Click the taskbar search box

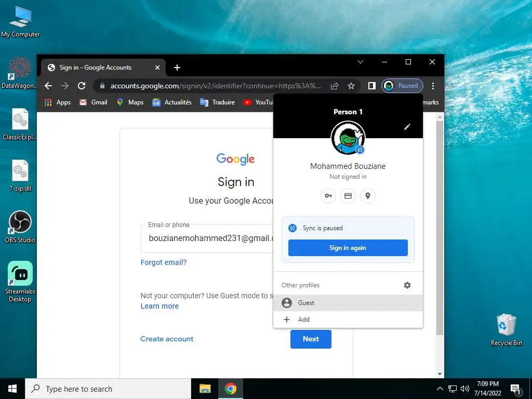(108, 389)
